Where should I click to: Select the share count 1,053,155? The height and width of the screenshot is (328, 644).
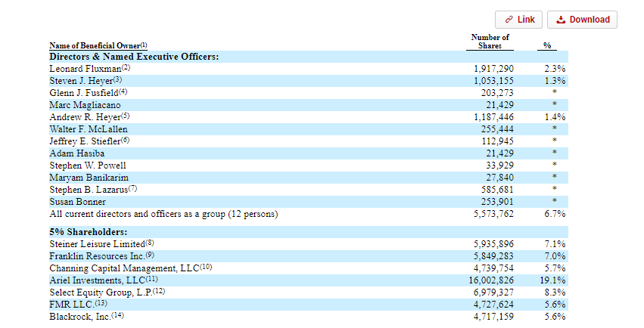(x=493, y=81)
